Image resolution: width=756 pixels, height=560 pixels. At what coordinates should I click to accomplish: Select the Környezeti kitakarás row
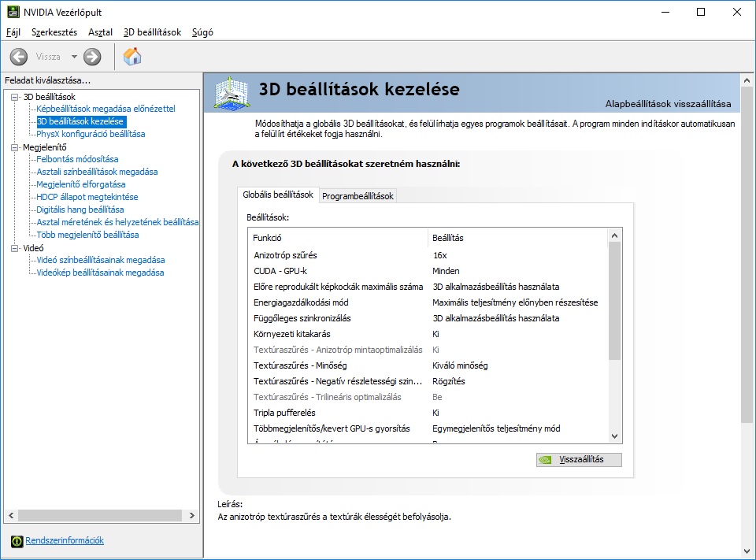(428, 334)
